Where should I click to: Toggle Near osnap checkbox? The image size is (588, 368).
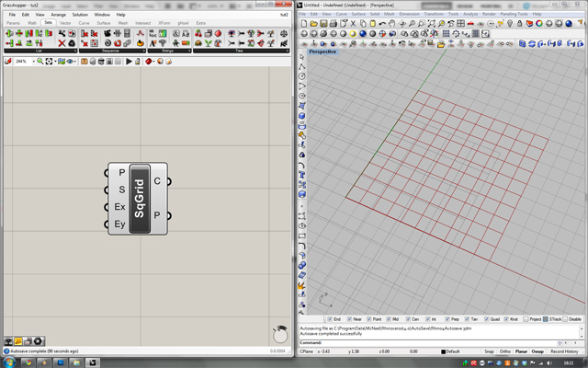tap(349, 319)
